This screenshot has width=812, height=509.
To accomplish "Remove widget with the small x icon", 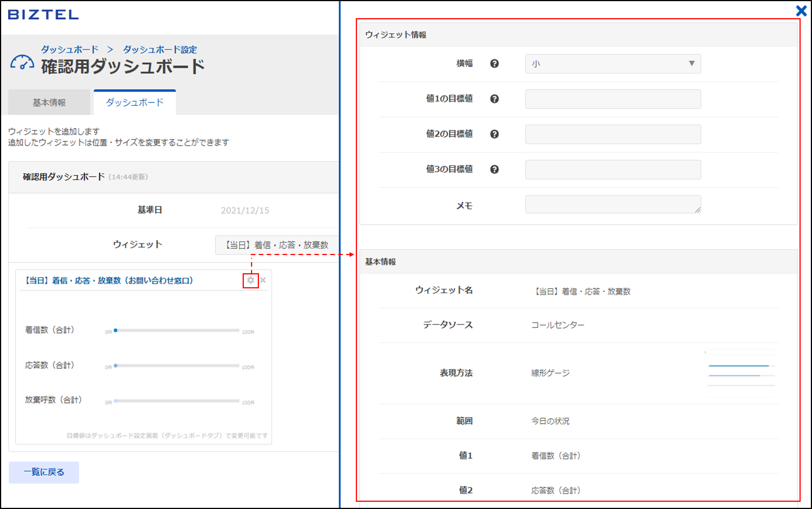I will pos(263,280).
